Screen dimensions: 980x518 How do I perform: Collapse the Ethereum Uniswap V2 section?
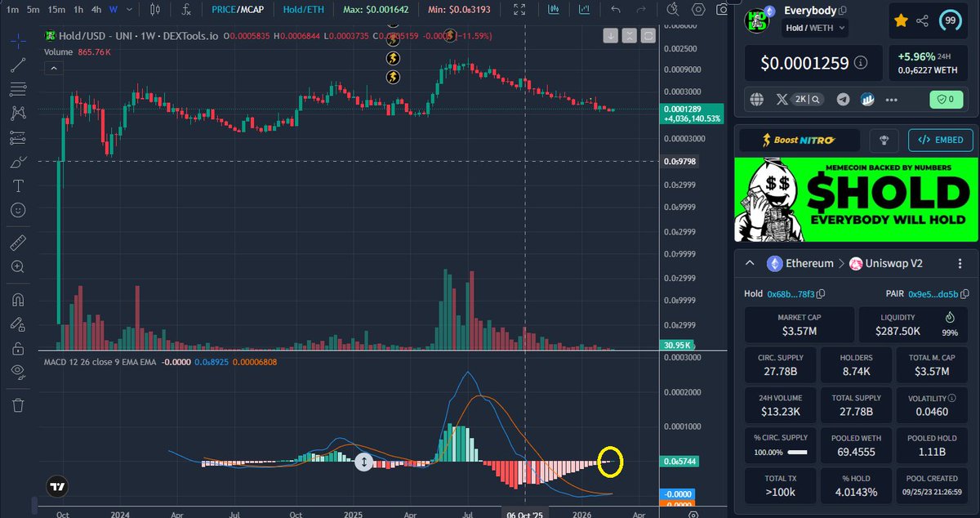pos(749,263)
